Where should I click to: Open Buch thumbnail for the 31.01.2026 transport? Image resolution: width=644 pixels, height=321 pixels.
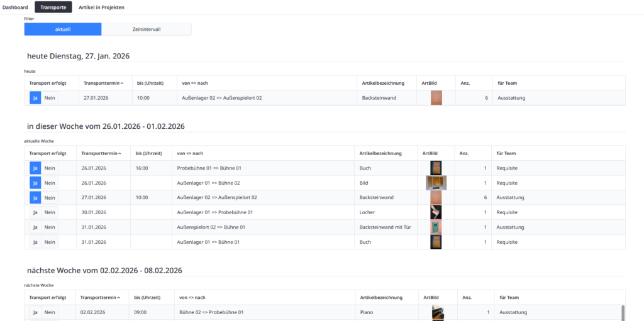tap(435, 242)
